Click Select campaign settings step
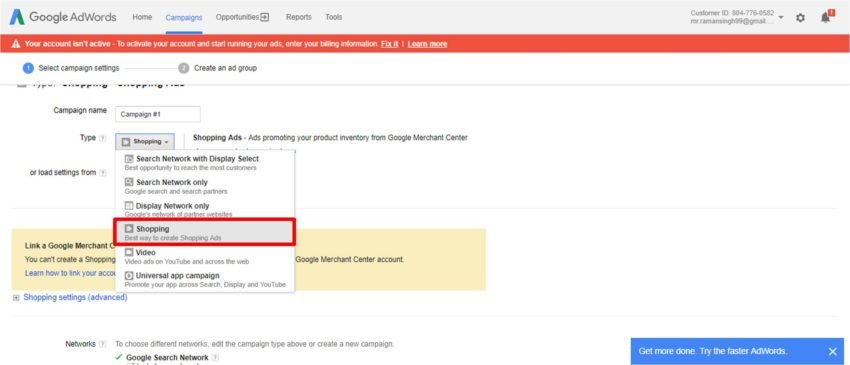This screenshot has width=850, height=365. [79, 68]
